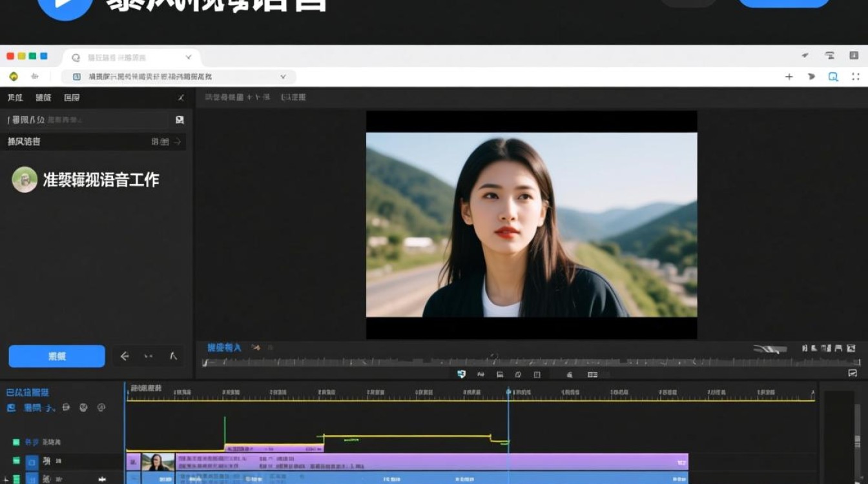Expand the left panel row with the right arrow
Viewport: 868px width, 484px height.
click(178, 141)
